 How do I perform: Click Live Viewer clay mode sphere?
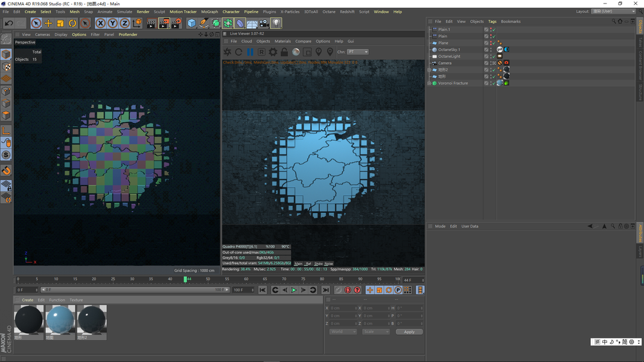tap(296, 52)
